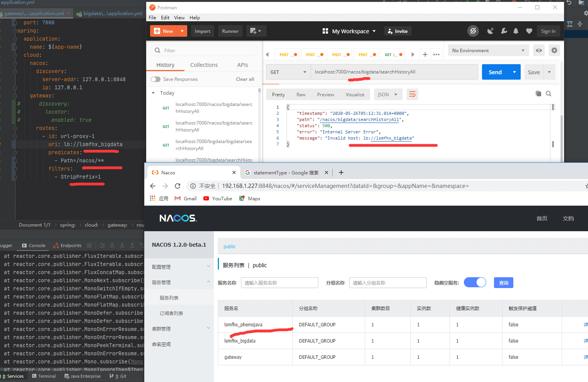Toggle the Save Responses switch
The height and width of the screenshot is (382, 588).
[x=156, y=79]
